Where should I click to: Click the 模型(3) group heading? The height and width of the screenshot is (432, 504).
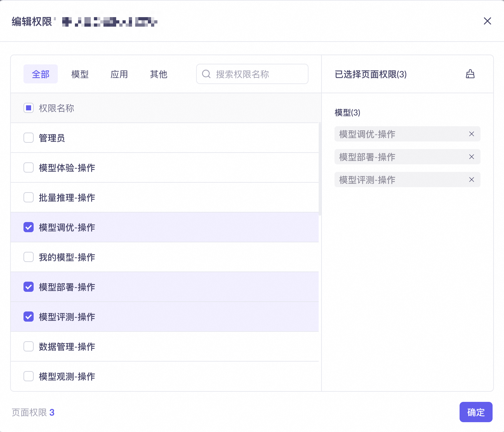348,113
